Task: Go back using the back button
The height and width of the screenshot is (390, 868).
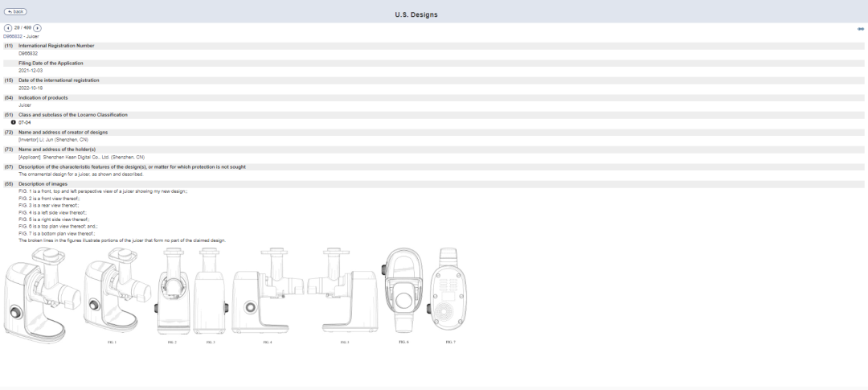Action: [15, 11]
